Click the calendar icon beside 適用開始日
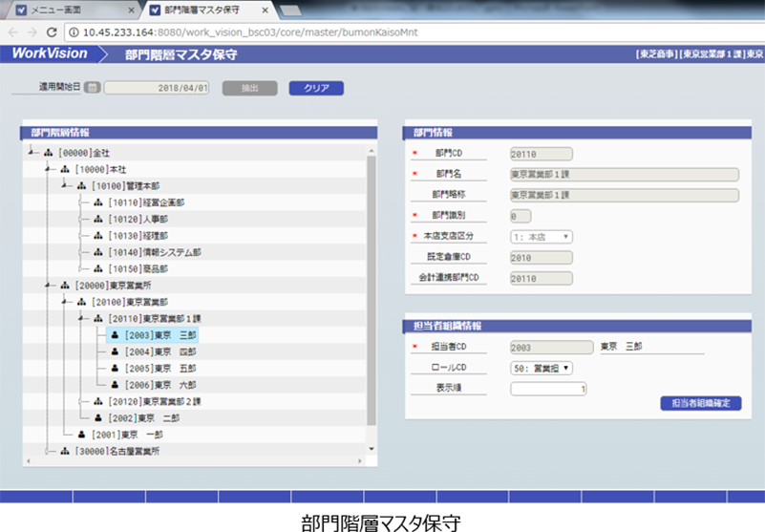Viewport: 765px width, 532px height. point(92,88)
